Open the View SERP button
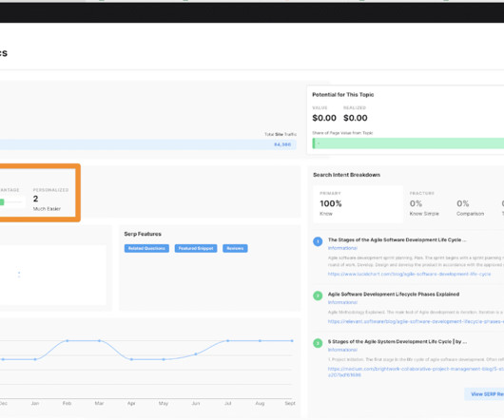 (484, 394)
